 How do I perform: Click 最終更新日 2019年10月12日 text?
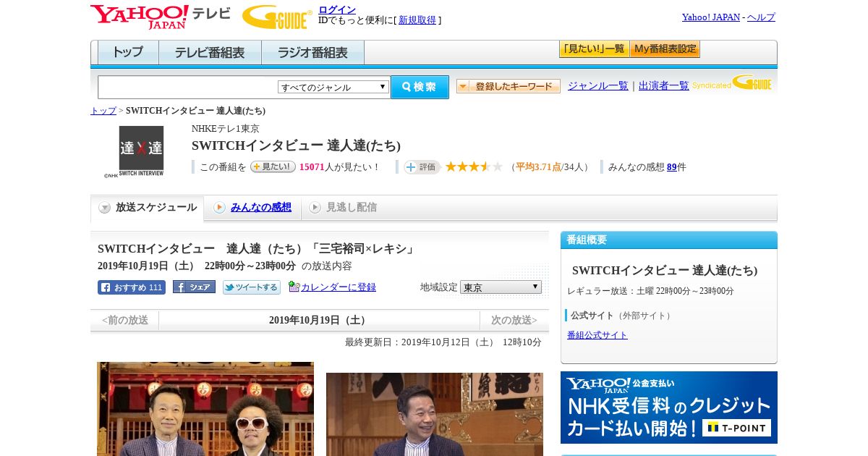(x=443, y=342)
